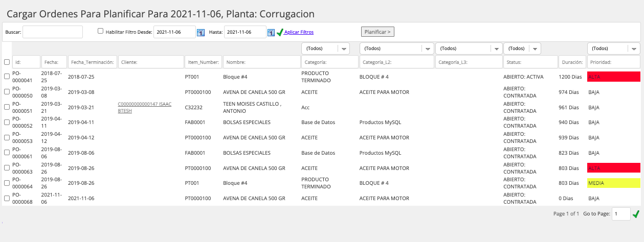Image resolution: width=644 pixels, height=242 pixels.
Task: Check the row PO-0000050 checkbox
Action: pyautogui.click(x=7, y=92)
